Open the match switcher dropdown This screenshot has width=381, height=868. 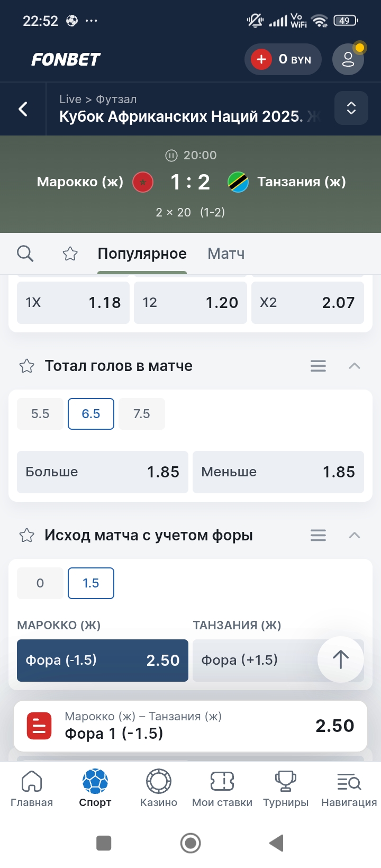(x=351, y=108)
